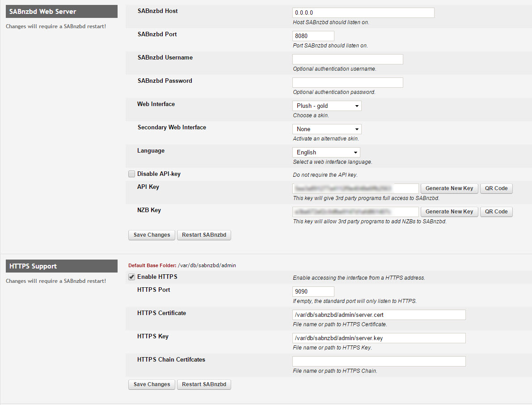Focus the SABnzbd Username field
Viewport: 532px width, 405px height.
(347, 59)
